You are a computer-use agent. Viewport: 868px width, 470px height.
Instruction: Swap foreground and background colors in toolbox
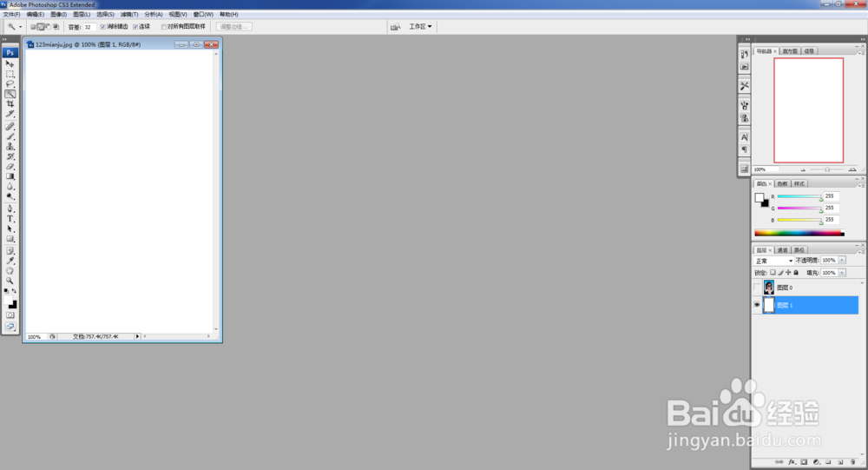15,290
